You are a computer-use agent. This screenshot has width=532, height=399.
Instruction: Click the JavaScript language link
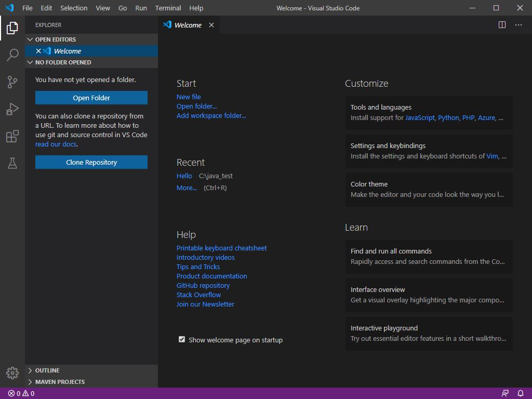[x=420, y=118]
